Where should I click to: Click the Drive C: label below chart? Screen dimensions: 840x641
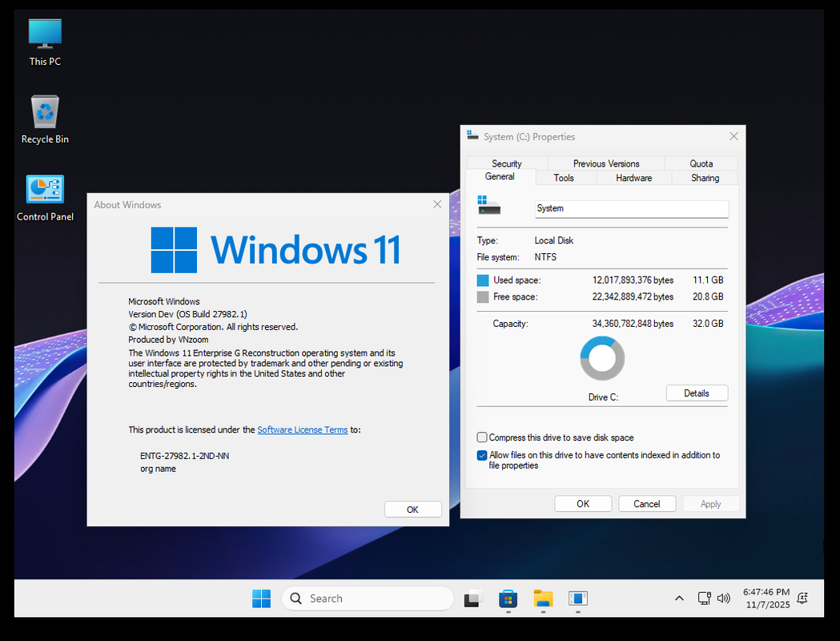(603, 397)
